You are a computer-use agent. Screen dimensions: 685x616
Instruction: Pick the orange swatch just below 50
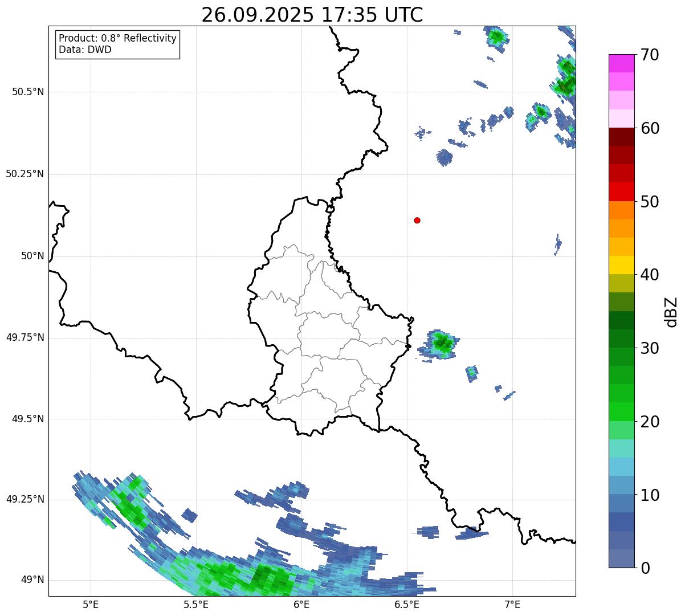[x=622, y=210]
